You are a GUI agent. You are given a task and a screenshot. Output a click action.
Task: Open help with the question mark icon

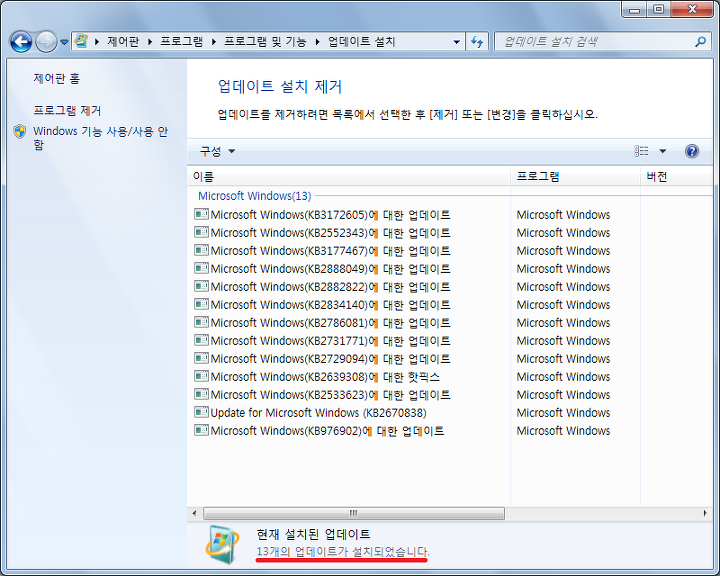(692, 151)
